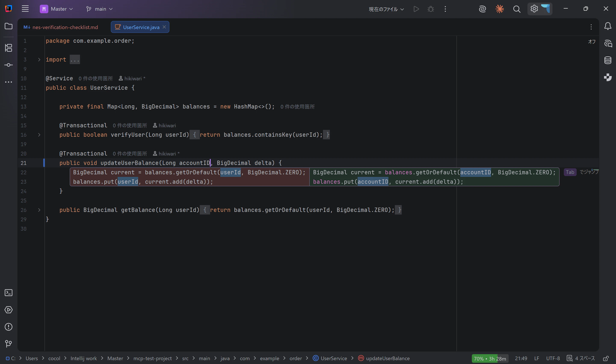Image resolution: width=616 pixels, height=364 pixels.
Task: Switch to nes-verification-checklist.md tab
Action: pos(61,27)
